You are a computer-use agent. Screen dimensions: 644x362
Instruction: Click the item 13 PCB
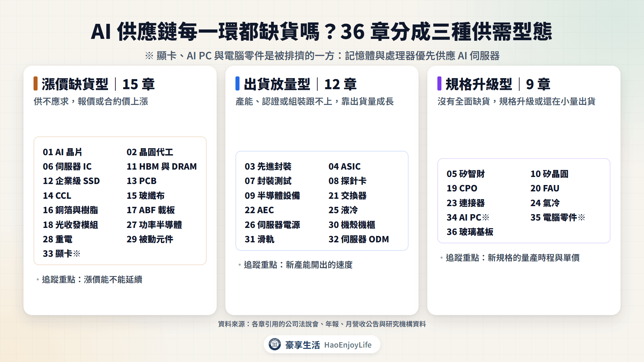coord(142,181)
